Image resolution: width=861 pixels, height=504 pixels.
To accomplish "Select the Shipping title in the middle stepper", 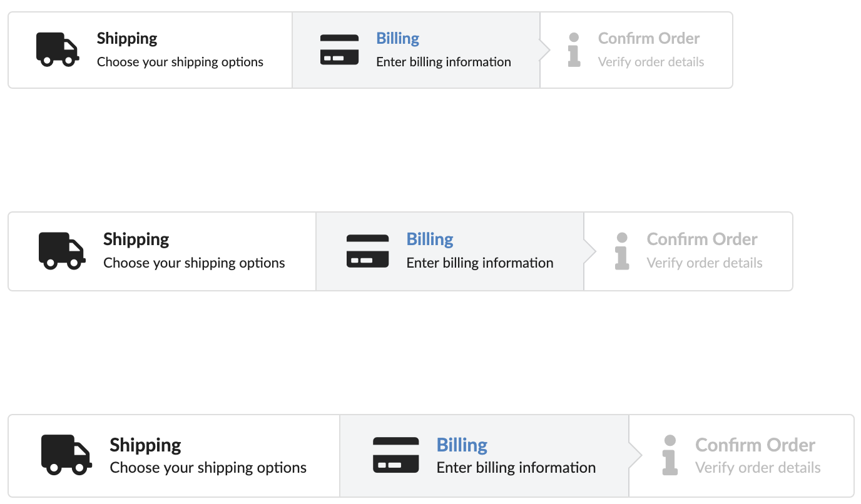I will 136,239.
